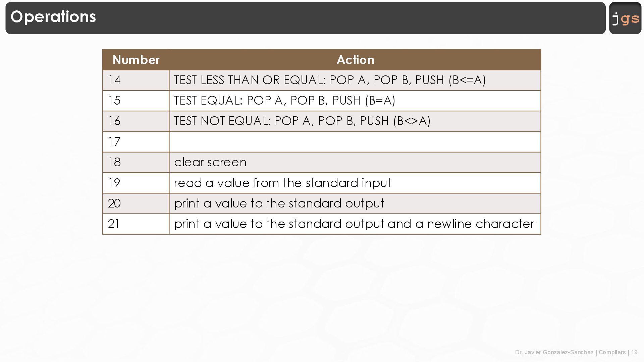This screenshot has height=362, width=644.
Task: Select the TEST NOT EQUAL action text
Action: [302, 121]
